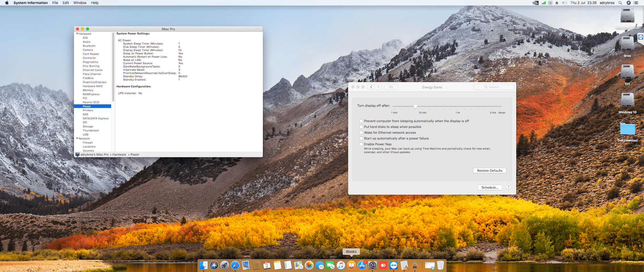The width and height of the screenshot is (644, 272).
Task: Open the Bros drive on desktop
Action: 627,44
